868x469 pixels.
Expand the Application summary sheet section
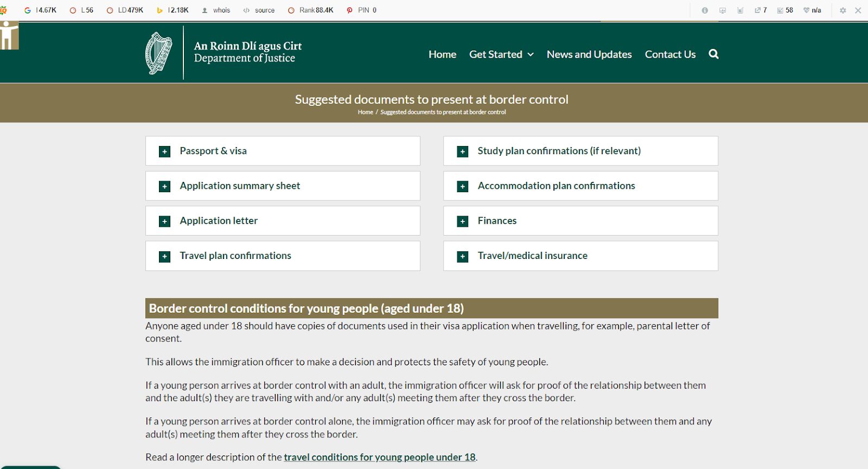click(x=283, y=186)
